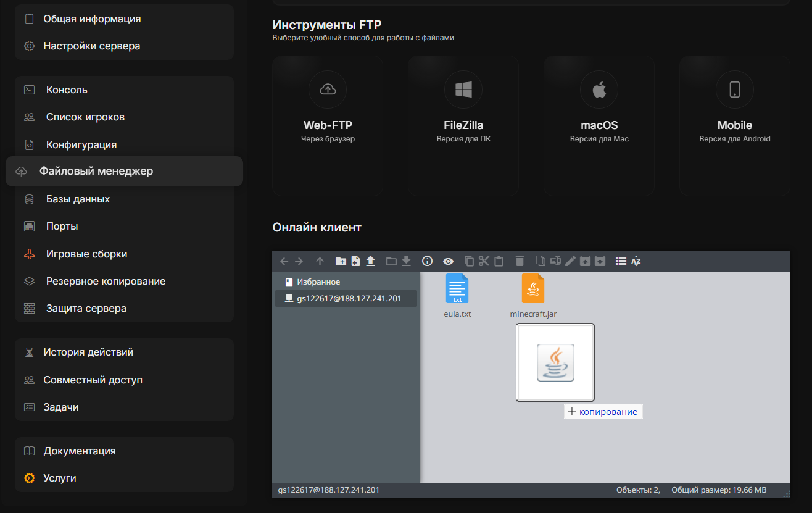Image resolution: width=812 pixels, height=513 pixels.
Task: Open the Mobile Android card
Action: click(x=735, y=126)
